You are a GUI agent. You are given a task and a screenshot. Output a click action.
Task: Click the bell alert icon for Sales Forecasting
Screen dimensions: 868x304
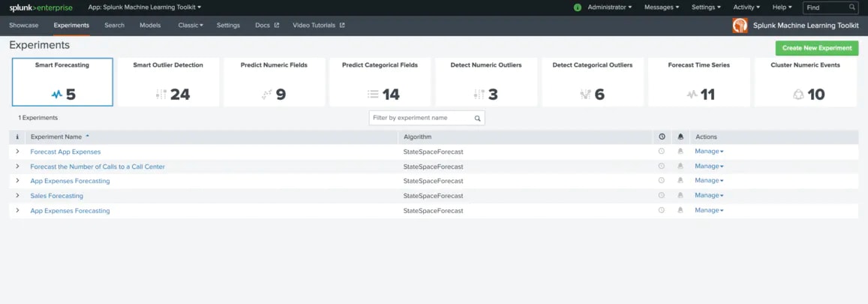[x=680, y=195]
